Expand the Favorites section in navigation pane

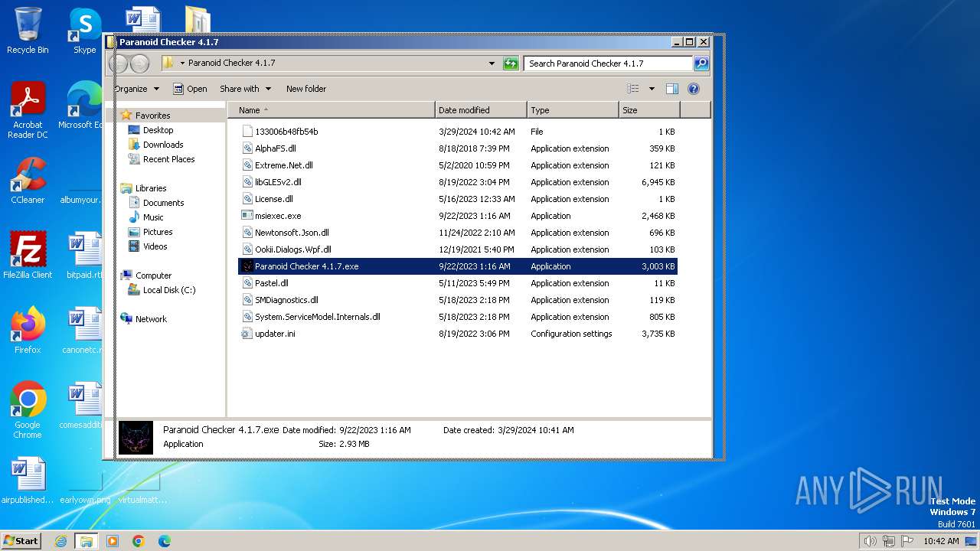(x=152, y=116)
